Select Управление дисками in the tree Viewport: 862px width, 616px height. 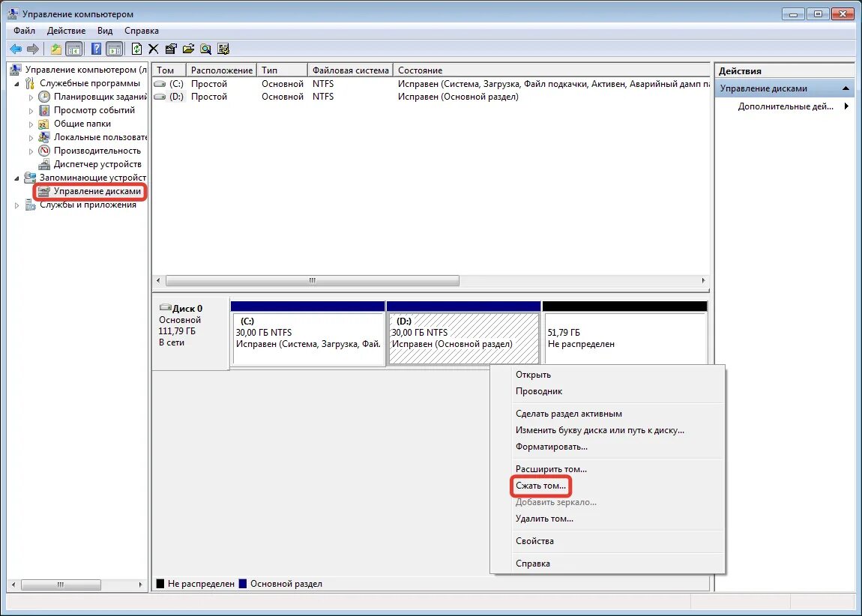[x=97, y=191]
